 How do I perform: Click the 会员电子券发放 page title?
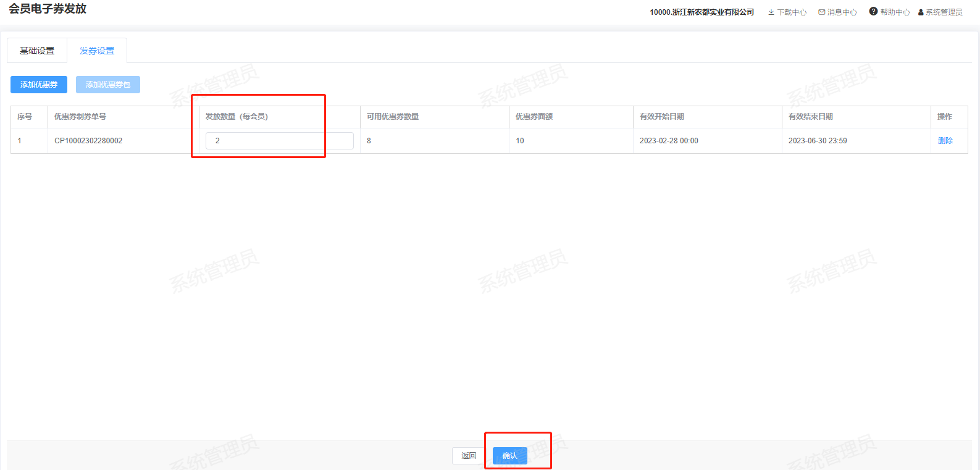click(48, 9)
